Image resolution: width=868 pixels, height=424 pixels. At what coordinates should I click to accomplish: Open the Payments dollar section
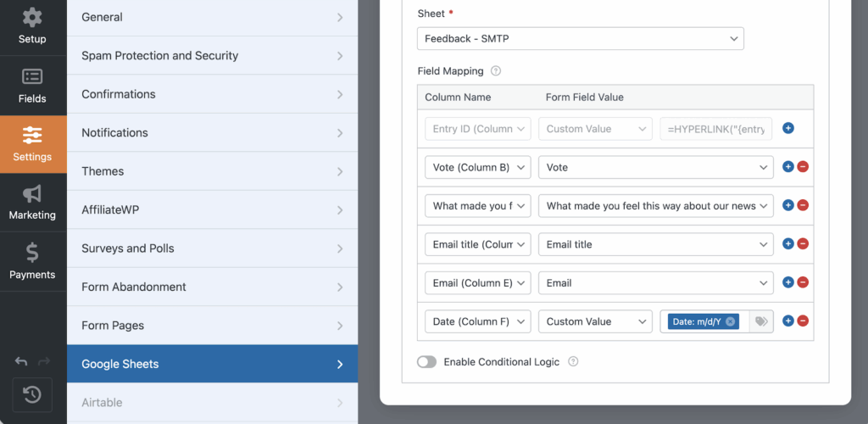[32, 260]
